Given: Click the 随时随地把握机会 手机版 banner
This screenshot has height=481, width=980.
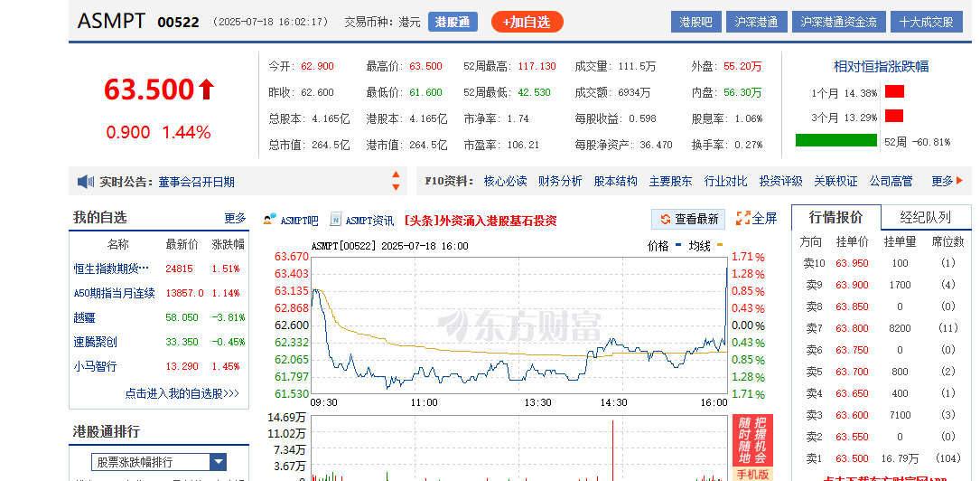Looking at the screenshot, I should 752,448.
